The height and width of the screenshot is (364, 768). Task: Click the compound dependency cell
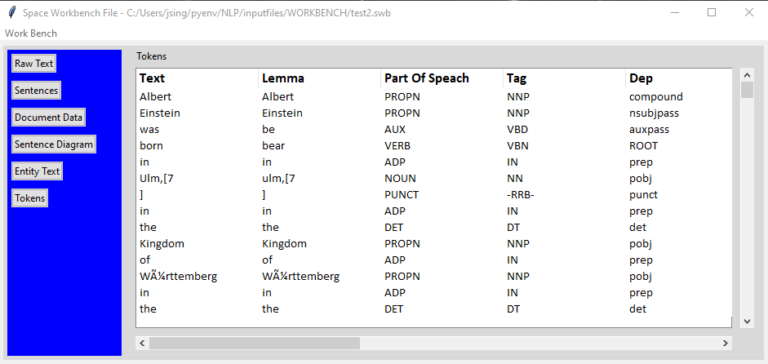pyautogui.click(x=656, y=97)
